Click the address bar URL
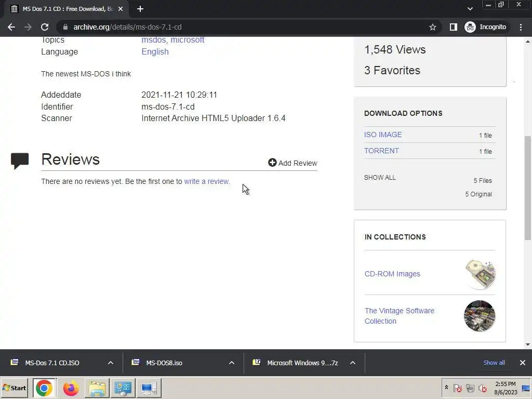 click(128, 27)
